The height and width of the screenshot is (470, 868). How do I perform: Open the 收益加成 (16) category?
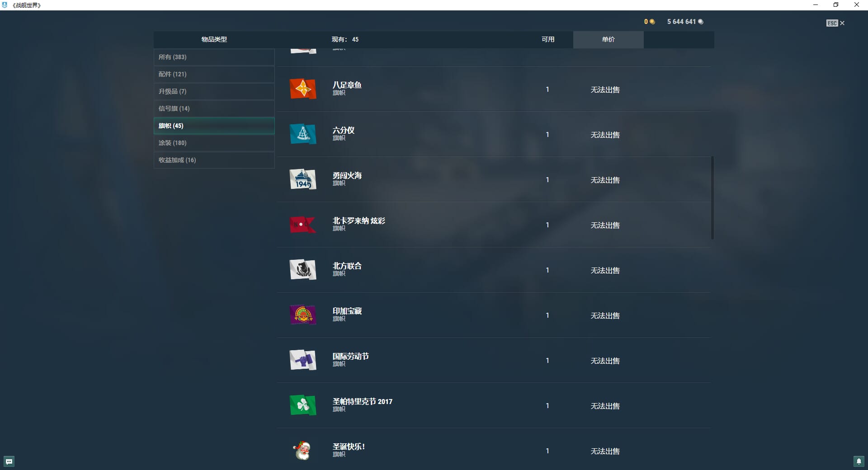(x=214, y=160)
